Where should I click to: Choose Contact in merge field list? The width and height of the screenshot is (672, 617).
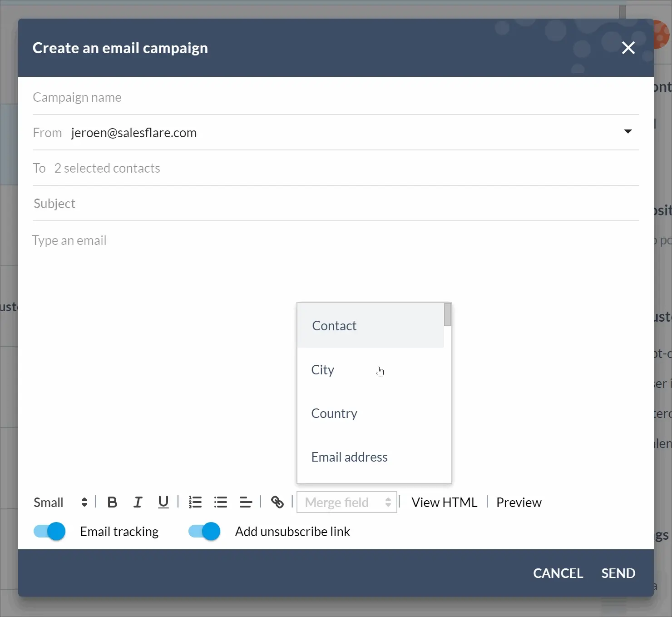point(371,326)
